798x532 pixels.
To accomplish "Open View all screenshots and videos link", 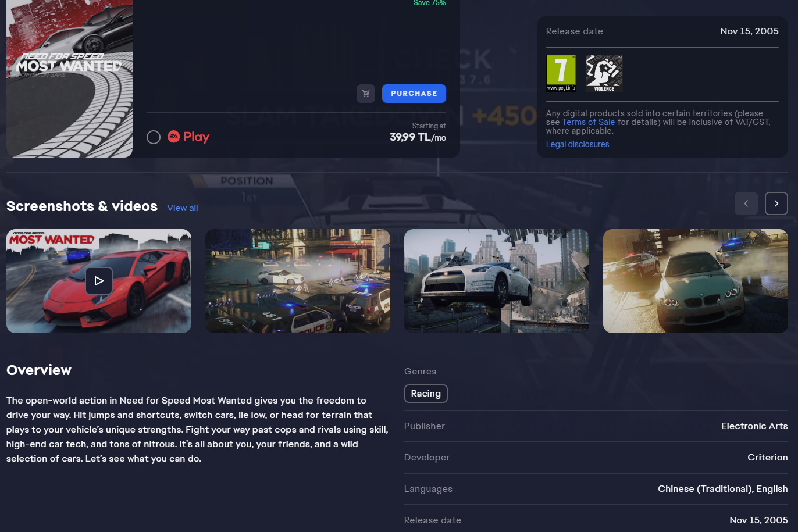I will pyautogui.click(x=183, y=208).
